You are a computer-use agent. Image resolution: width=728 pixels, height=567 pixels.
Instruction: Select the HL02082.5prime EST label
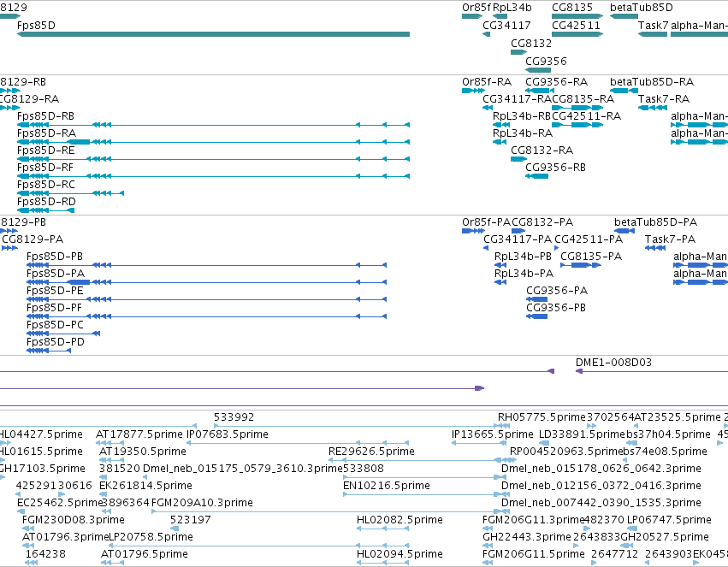pos(400,520)
